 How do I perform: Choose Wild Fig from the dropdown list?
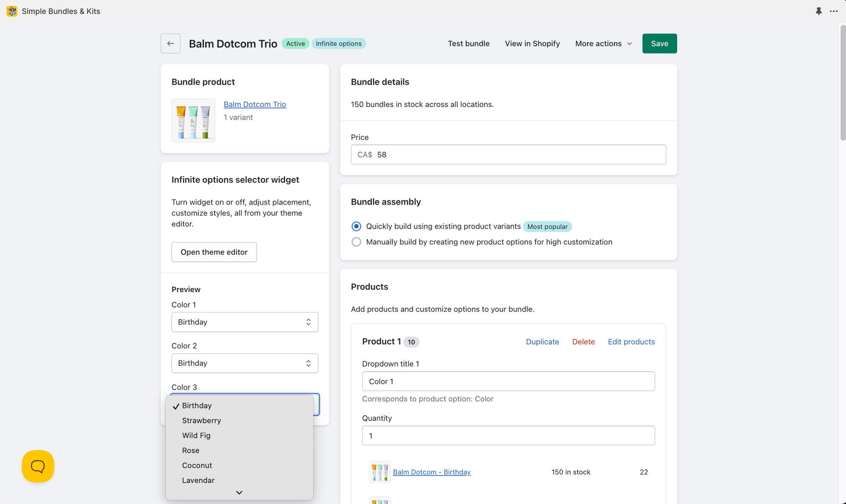tap(196, 436)
